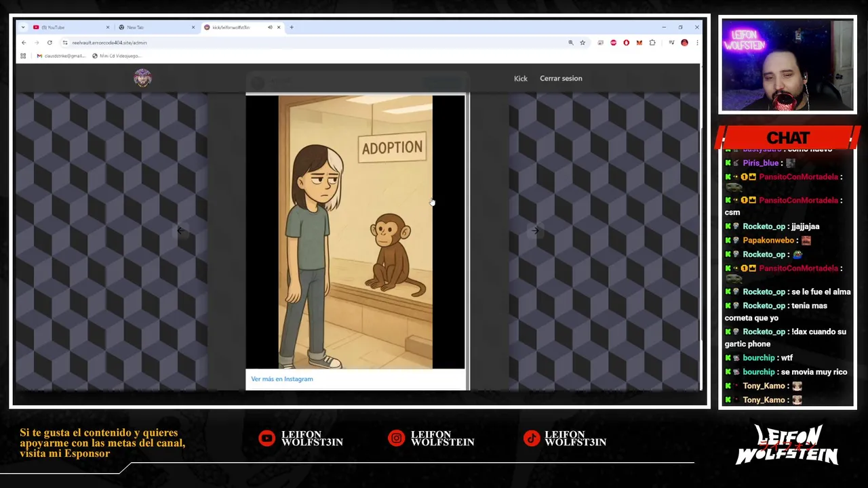The height and width of the screenshot is (488, 868).
Task: Select chat message 'tenia mas corneta que yo'
Action: 776,312
